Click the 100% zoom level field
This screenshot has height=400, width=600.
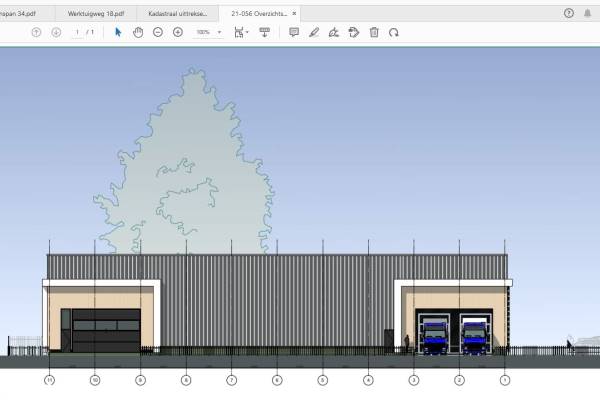pos(204,33)
